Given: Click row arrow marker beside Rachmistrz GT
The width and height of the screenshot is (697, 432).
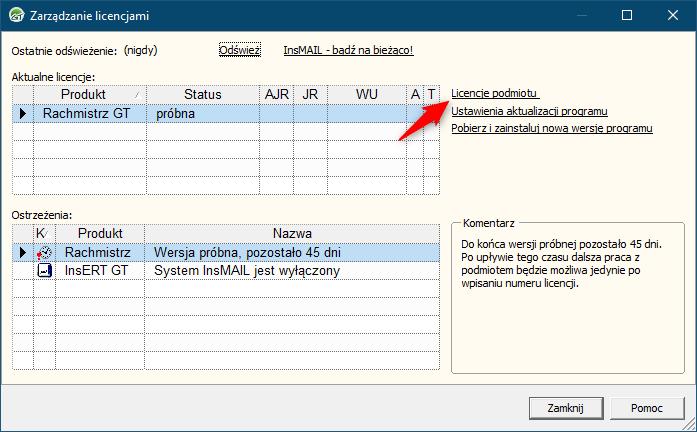Looking at the screenshot, I should pyautogui.click(x=22, y=114).
